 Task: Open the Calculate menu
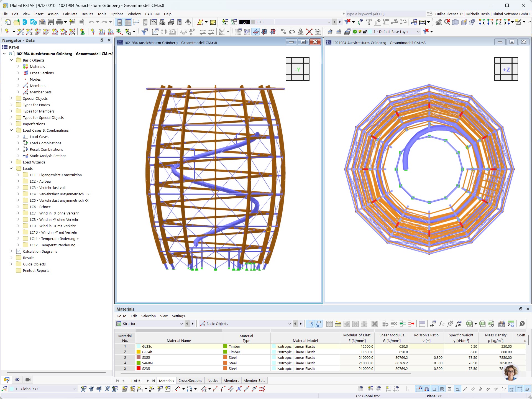[70, 14]
